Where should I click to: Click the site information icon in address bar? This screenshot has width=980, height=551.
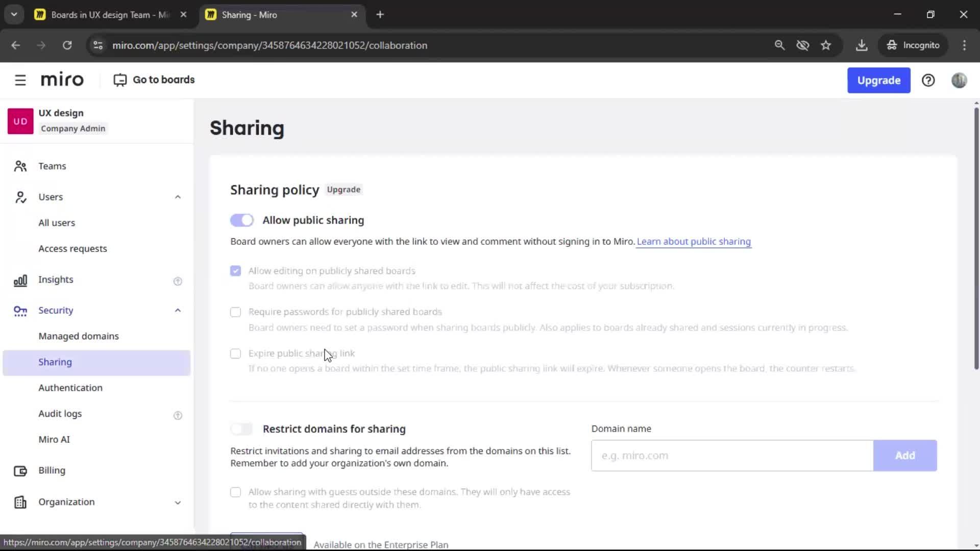(x=97, y=45)
